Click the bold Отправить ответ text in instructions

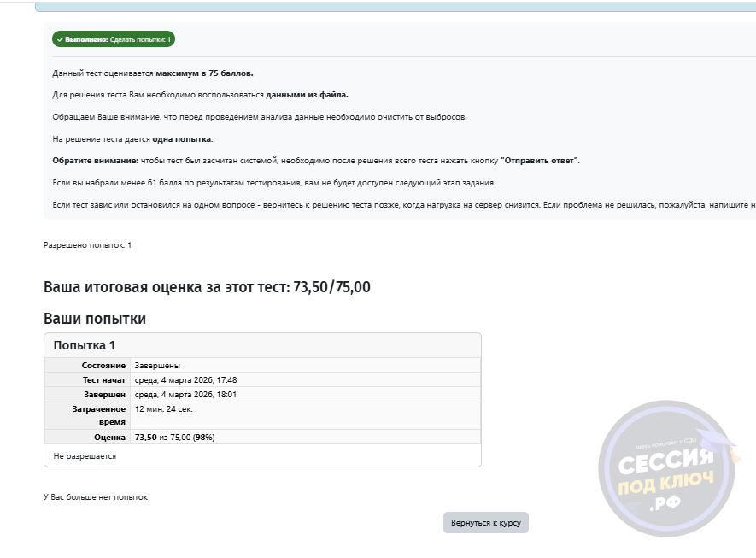pos(540,161)
